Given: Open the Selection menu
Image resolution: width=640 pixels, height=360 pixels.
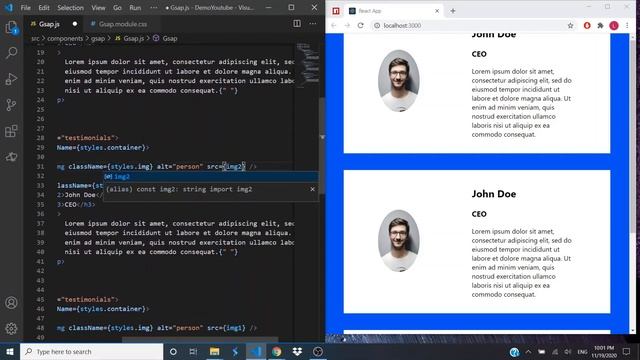Looking at the screenshot, I should coord(70,8).
